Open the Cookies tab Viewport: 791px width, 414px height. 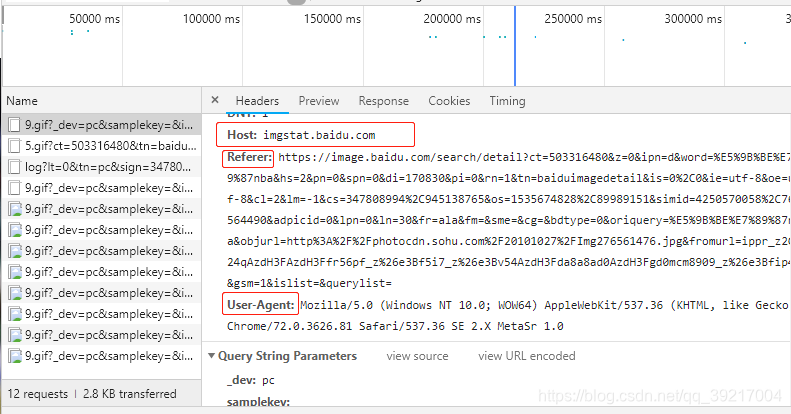[449, 101]
